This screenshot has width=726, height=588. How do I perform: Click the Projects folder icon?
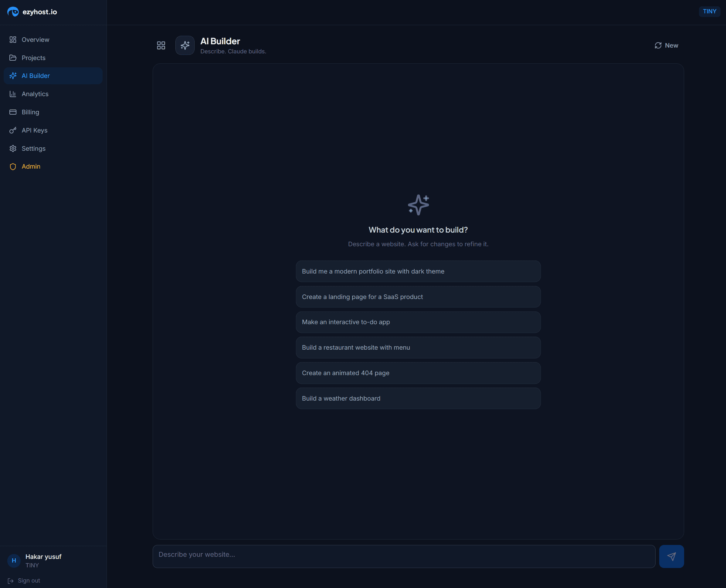(13, 58)
